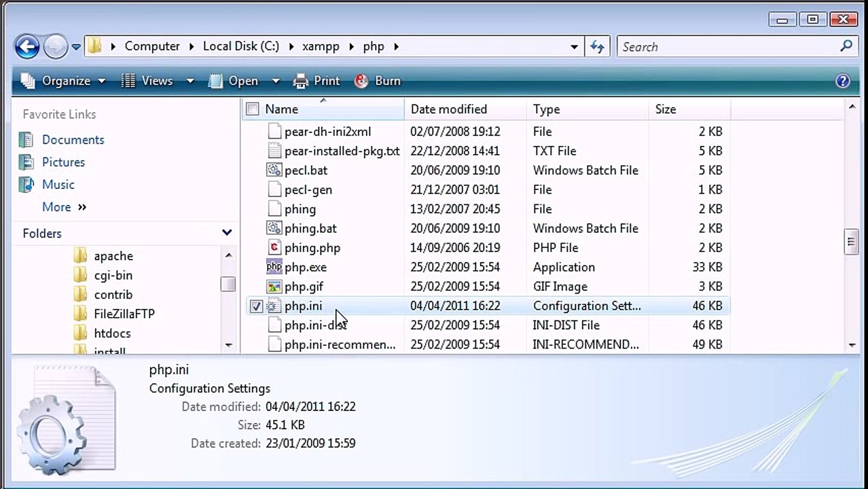Click file list scrollbar down arrow
Screen dimensions: 868x489
pos(852,345)
